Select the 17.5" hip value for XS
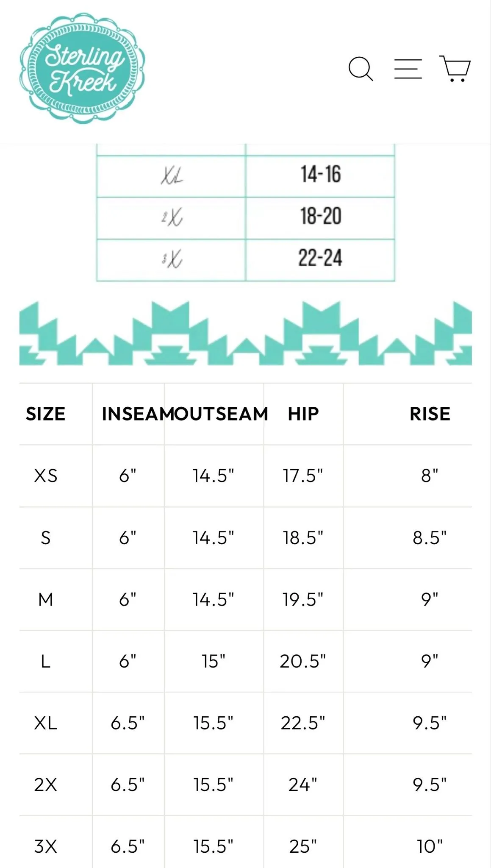Image resolution: width=491 pixels, height=868 pixels. point(303,476)
